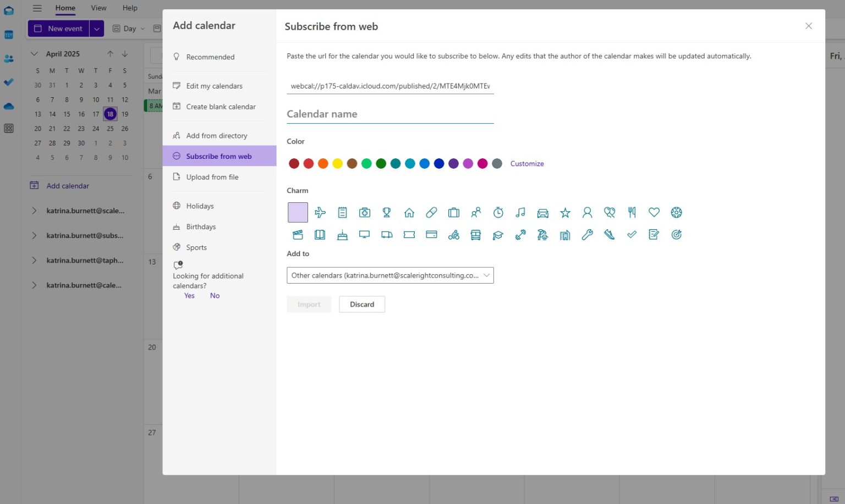This screenshot has height=504, width=845.
Task: Choose the ticket charm
Action: [x=409, y=235]
